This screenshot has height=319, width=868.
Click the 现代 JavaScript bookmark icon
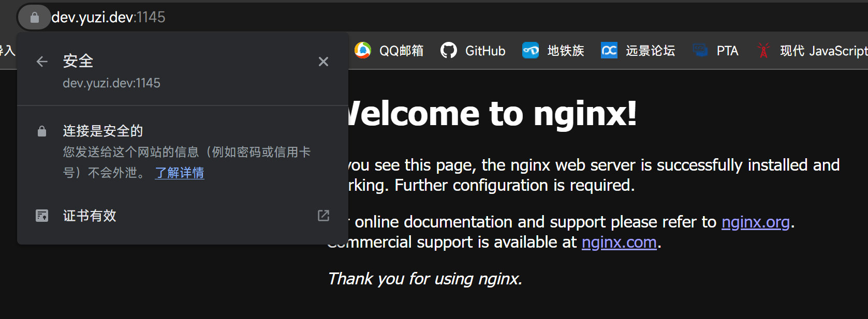[763, 50]
